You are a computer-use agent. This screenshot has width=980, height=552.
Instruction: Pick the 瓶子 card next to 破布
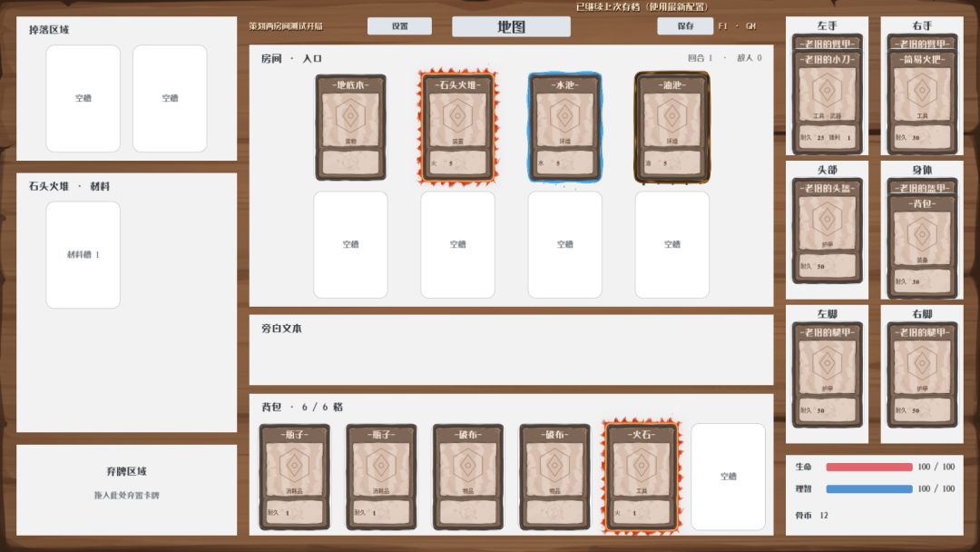click(x=381, y=477)
